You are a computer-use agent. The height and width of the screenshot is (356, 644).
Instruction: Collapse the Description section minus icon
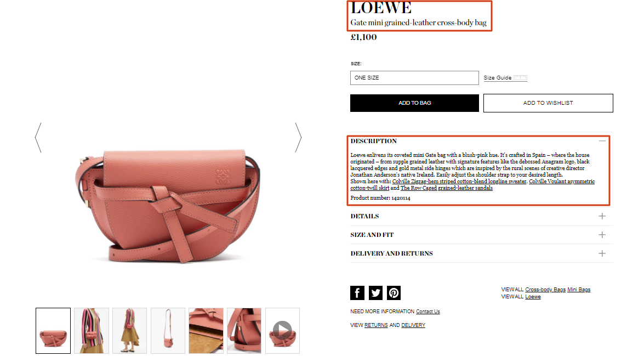602,141
